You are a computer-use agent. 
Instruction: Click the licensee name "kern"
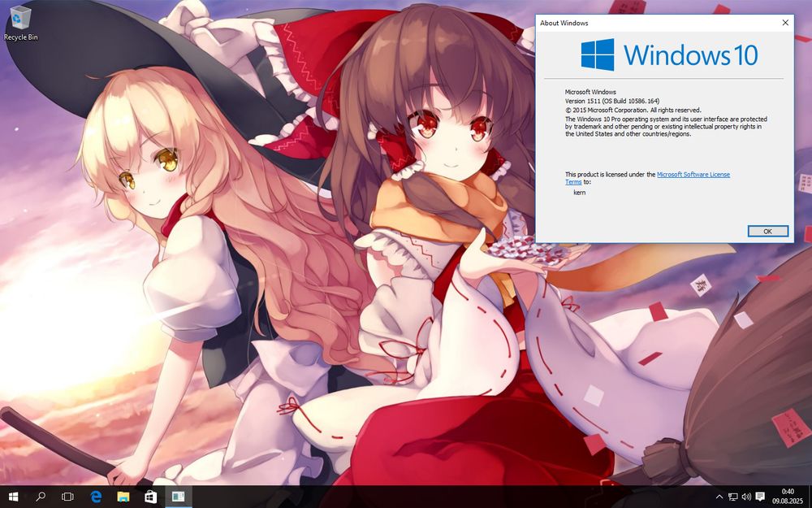coord(580,193)
